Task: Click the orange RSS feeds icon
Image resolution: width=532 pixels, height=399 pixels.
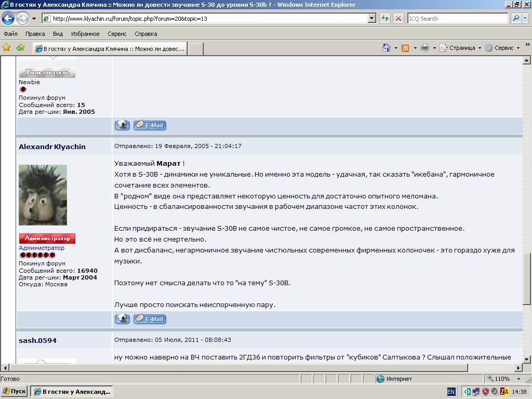Action: click(x=405, y=48)
